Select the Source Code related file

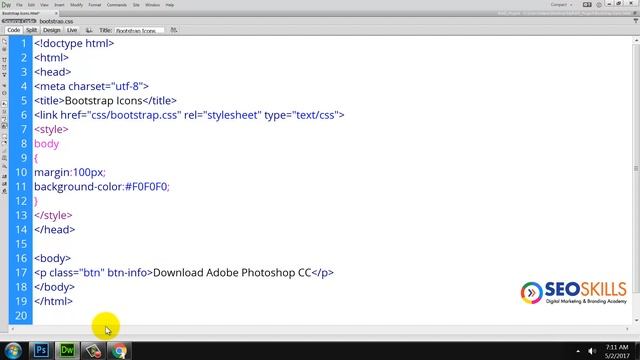(19, 21)
